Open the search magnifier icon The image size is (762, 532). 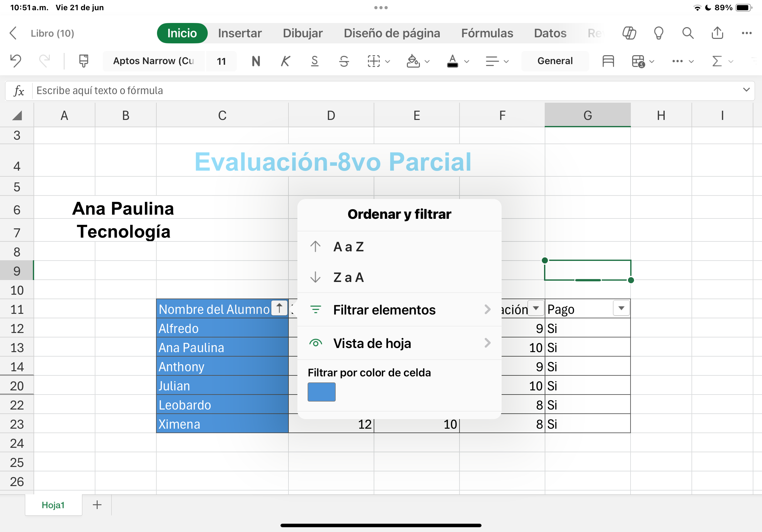[688, 33]
